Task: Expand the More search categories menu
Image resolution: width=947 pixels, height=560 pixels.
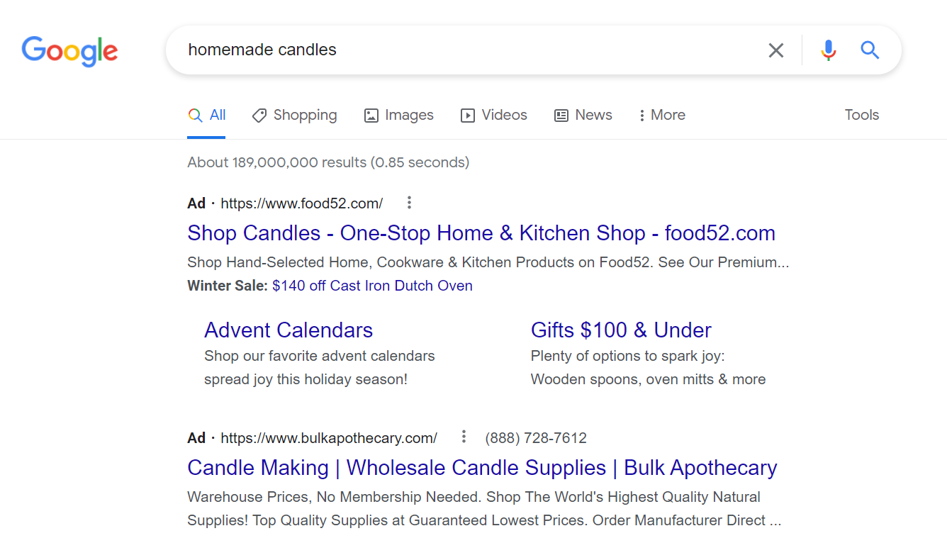Action: click(x=662, y=115)
